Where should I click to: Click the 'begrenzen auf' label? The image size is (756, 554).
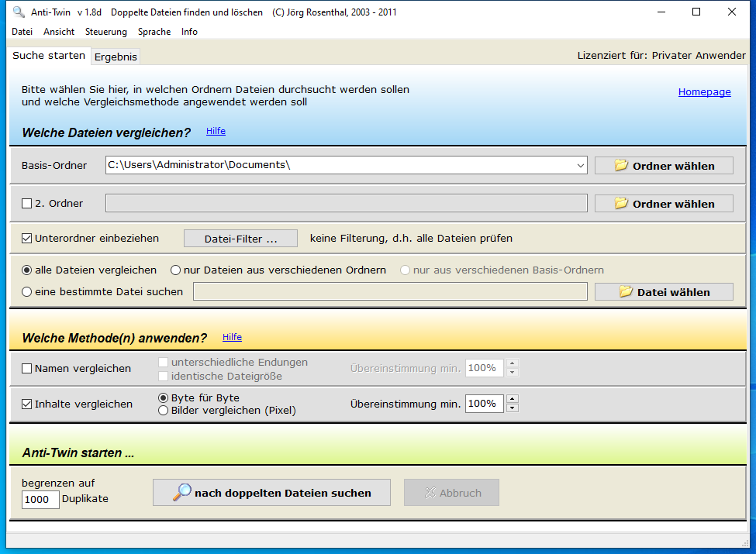(58, 483)
